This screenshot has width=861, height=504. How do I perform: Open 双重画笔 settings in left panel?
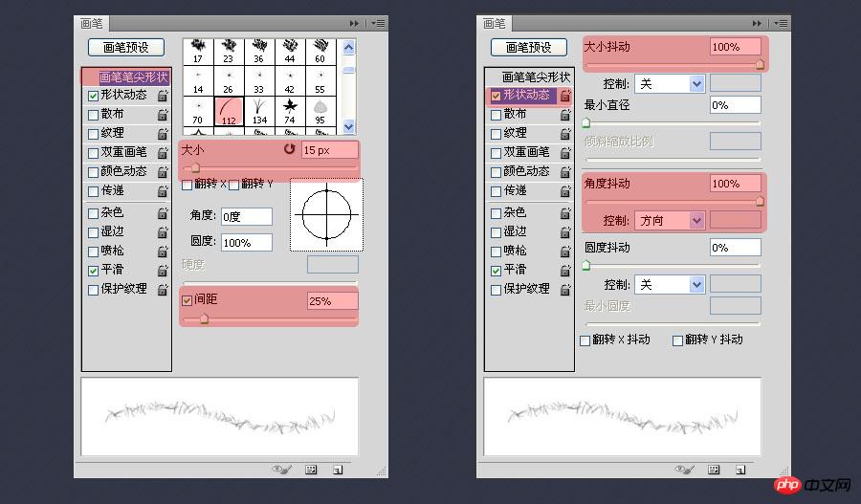coord(123,152)
